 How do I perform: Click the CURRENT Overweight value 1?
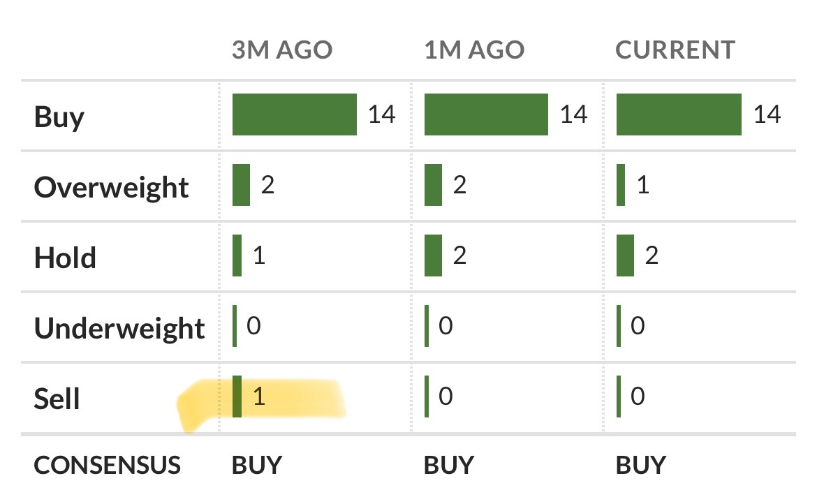click(x=643, y=186)
